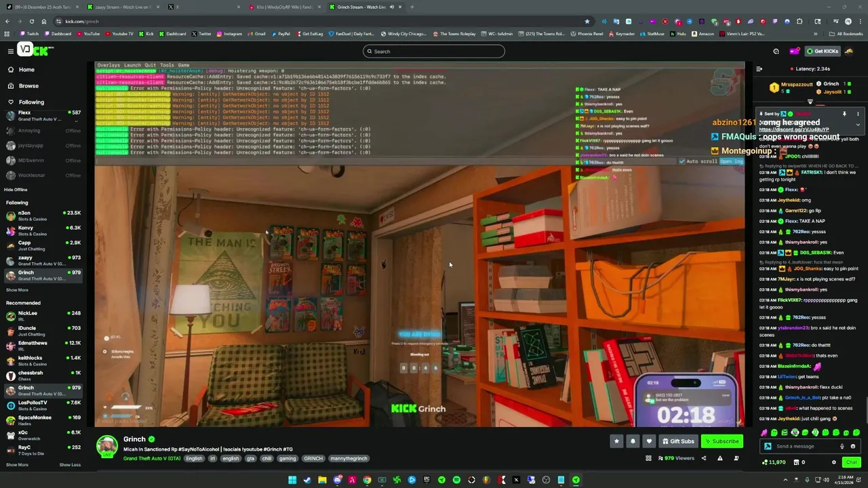Send message with the Chat button
Viewport: 868px width, 488px height.
pos(851,462)
